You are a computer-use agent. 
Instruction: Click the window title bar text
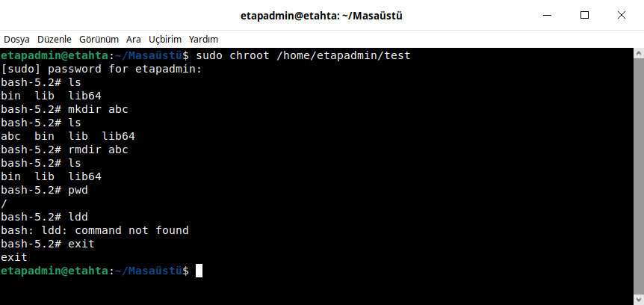321,15
